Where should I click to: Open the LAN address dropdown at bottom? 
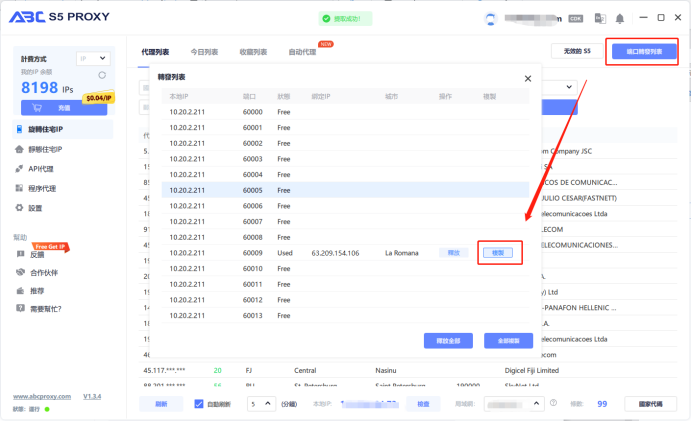tap(514, 403)
